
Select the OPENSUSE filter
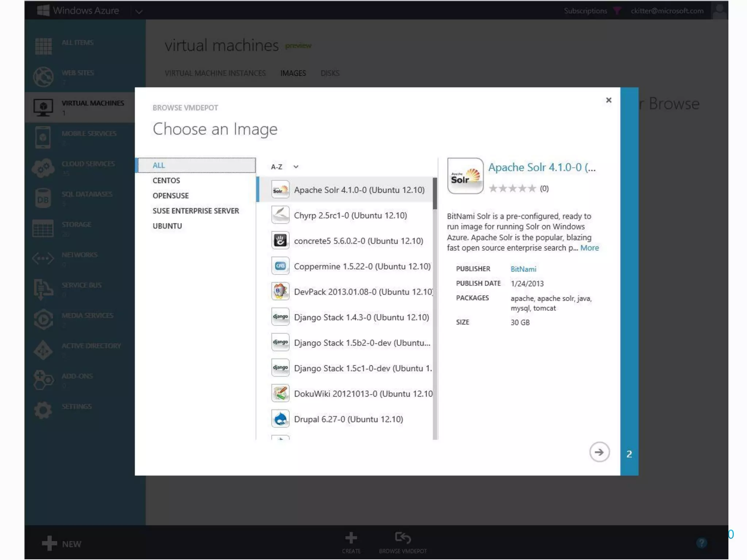171,196
